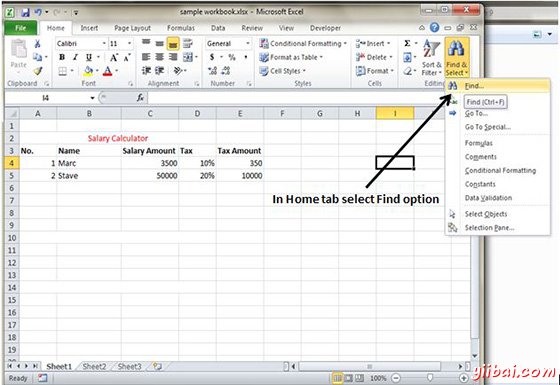The image size is (560, 385).
Task: Click the Delete cells button
Action: [374, 57]
